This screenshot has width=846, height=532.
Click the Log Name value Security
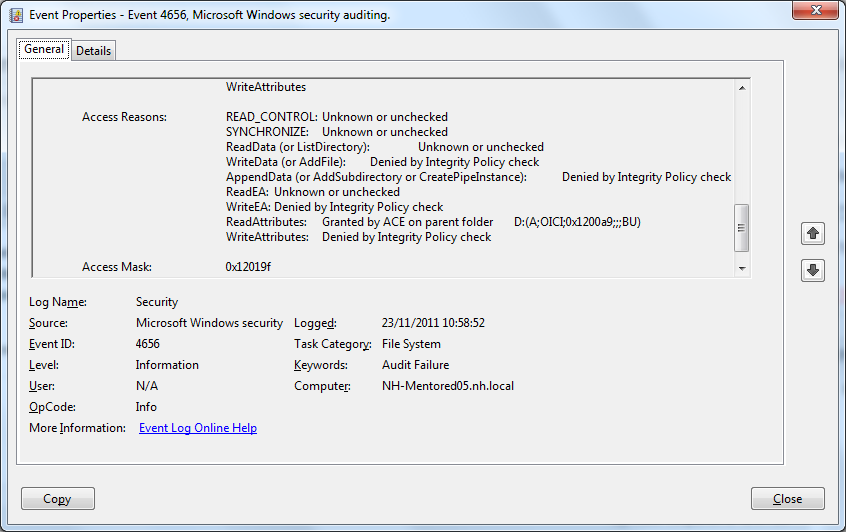pos(157,302)
